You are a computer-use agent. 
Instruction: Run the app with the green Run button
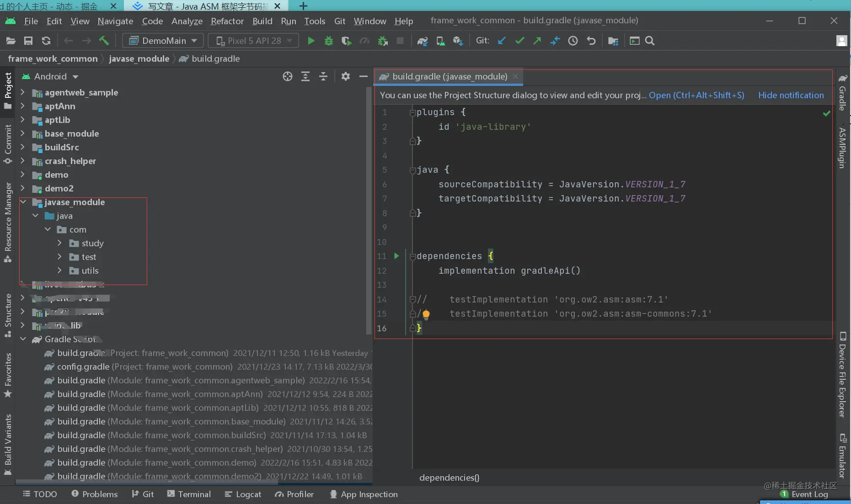[311, 41]
